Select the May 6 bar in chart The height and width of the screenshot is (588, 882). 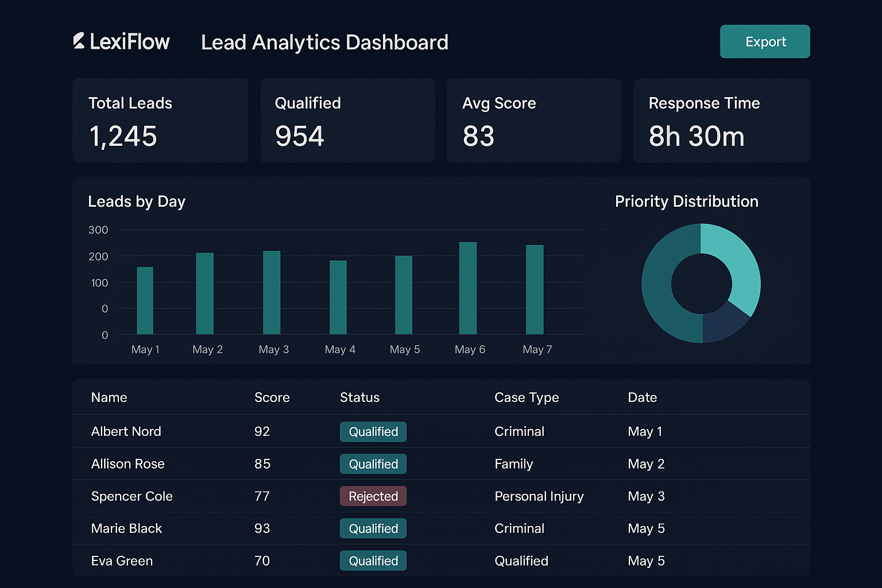click(x=468, y=288)
